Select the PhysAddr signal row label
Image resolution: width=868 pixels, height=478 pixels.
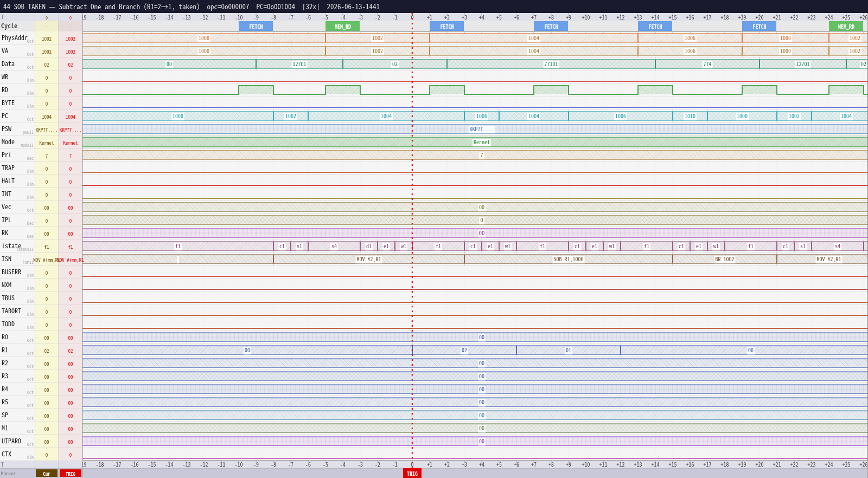coord(14,38)
